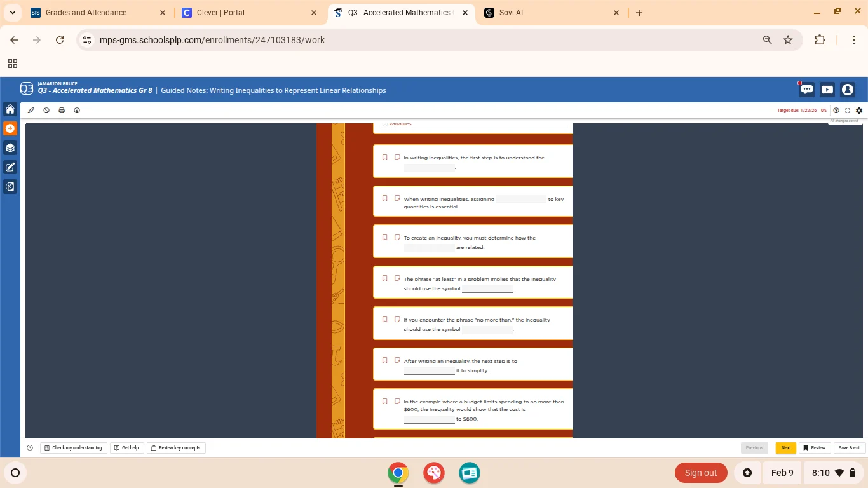This screenshot has width=868, height=488.
Task: Open the course settings gear icon
Action: 859,110
